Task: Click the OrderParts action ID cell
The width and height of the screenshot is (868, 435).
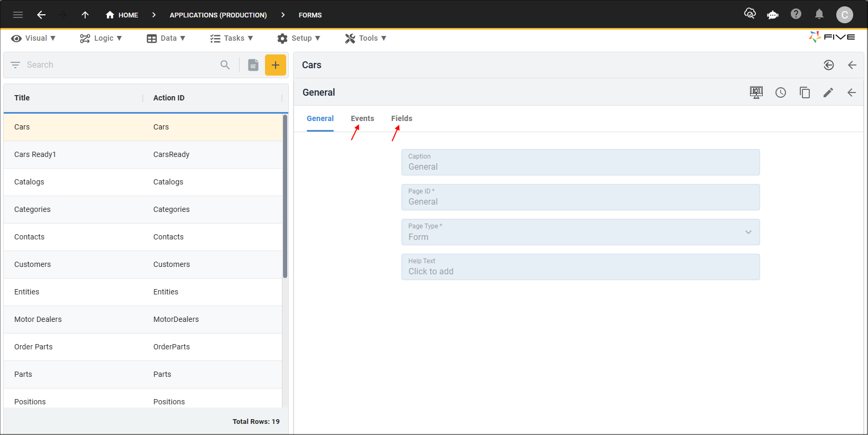Action: point(171,347)
